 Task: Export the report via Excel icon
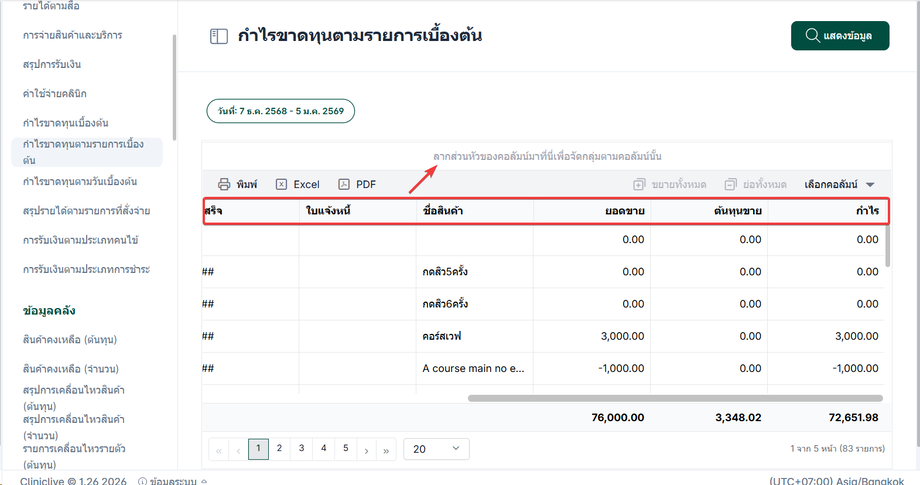282,184
